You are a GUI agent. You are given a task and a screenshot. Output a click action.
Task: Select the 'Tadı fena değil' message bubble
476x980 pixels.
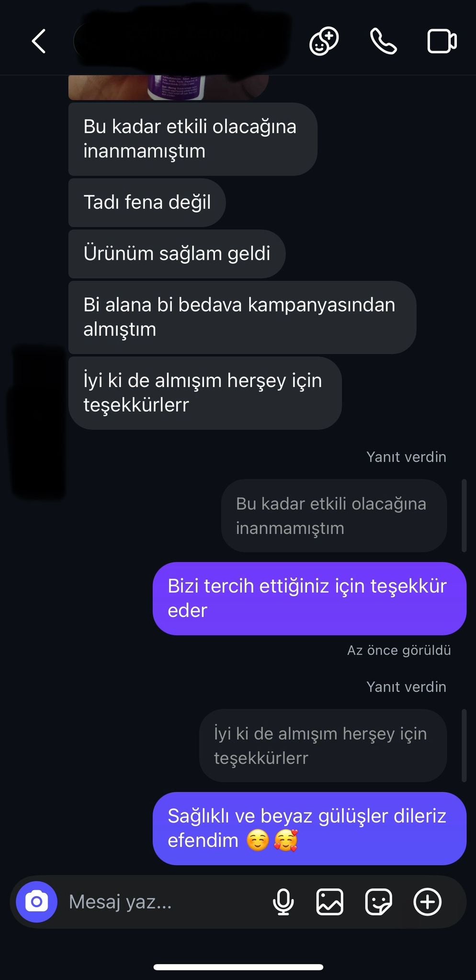(x=147, y=202)
